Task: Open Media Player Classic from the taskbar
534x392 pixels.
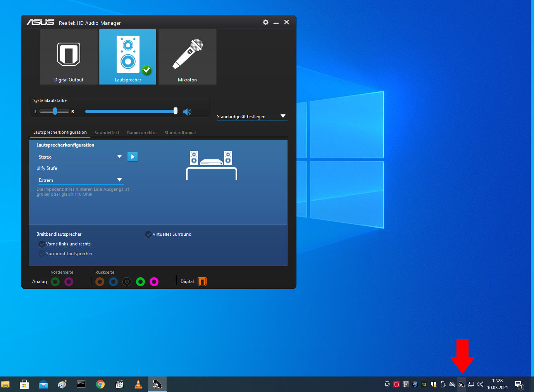Action: click(119, 384)
